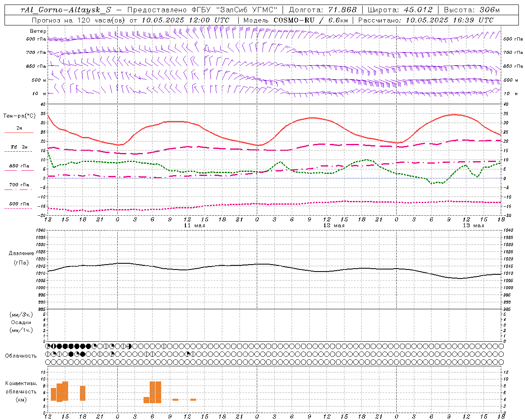The image size is (525, 420).
Task: Click the orange convective bar at hour 18
Action: point(82,393)
